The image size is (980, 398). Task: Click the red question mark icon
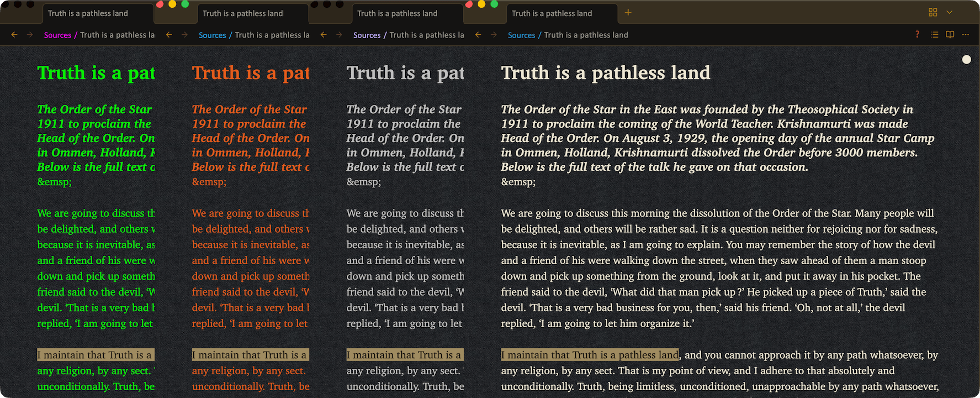917,34
